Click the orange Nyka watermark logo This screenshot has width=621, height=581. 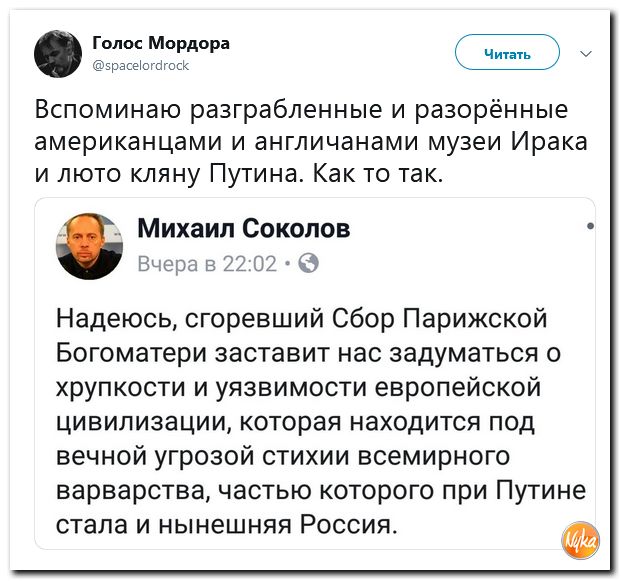point(581,541)
